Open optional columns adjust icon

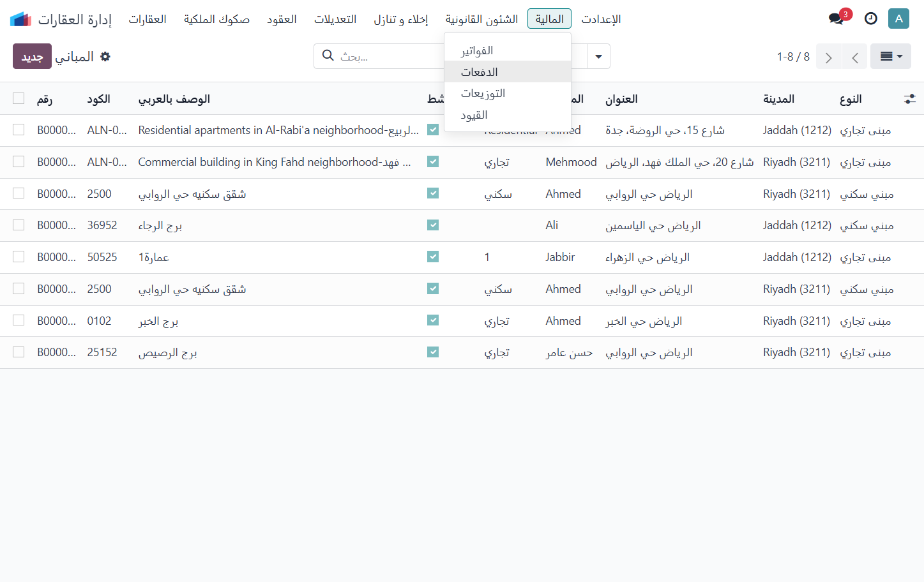910,99
